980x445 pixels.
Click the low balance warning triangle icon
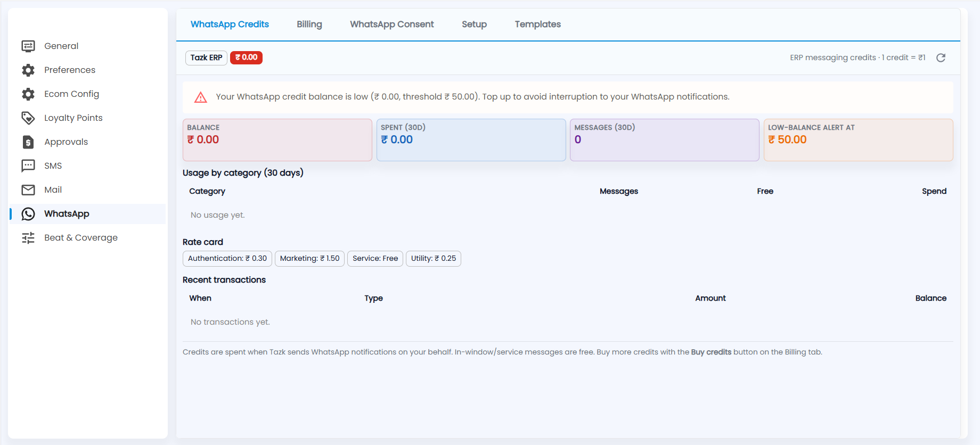click(201, 97)
